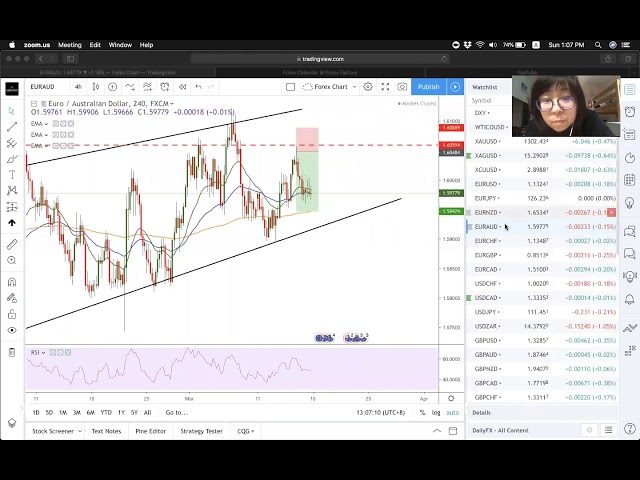This screenshot has width=640, height=480.
Task: Switch to the Pine Editor tab
Action: [x=151, y=431]
